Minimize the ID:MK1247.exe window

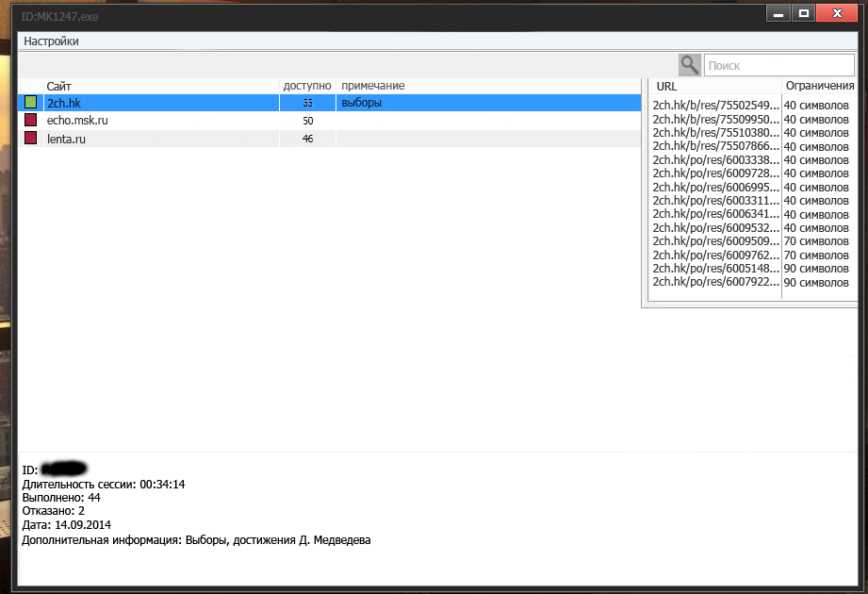coord(778,13)
